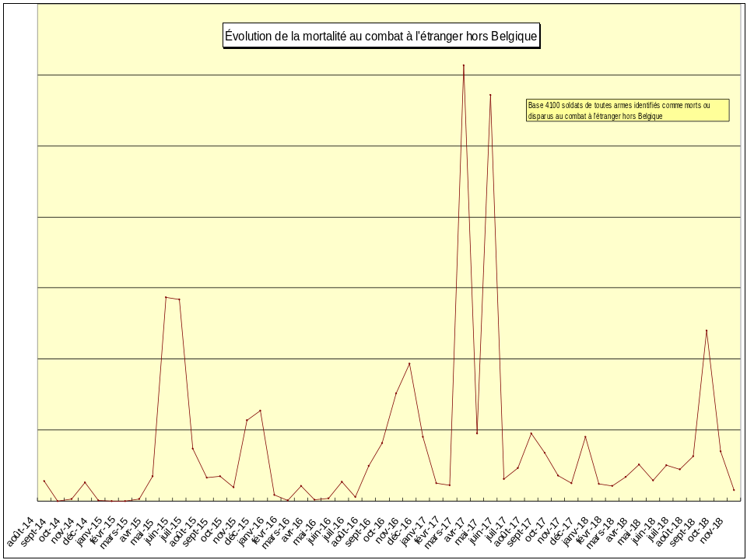Click the "oct-16" axis label

tap(373, 529)
